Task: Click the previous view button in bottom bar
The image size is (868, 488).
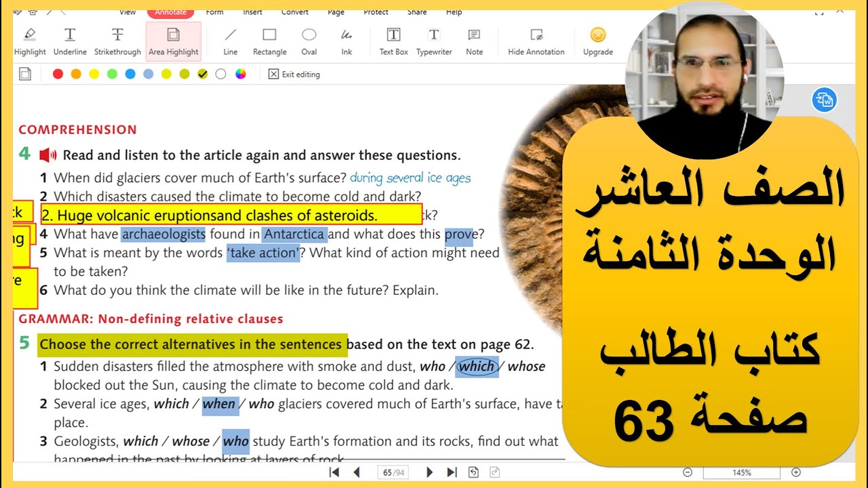Action: coord(473,472)
